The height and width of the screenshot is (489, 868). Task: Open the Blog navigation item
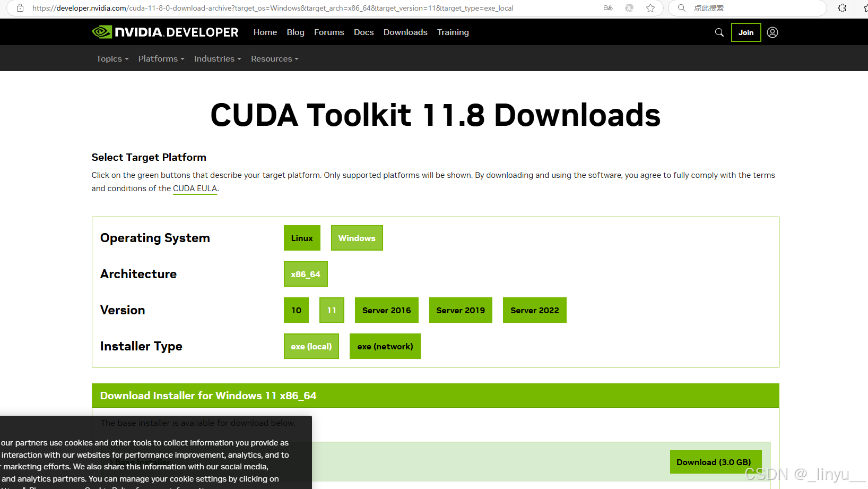(x=296, y=32)
